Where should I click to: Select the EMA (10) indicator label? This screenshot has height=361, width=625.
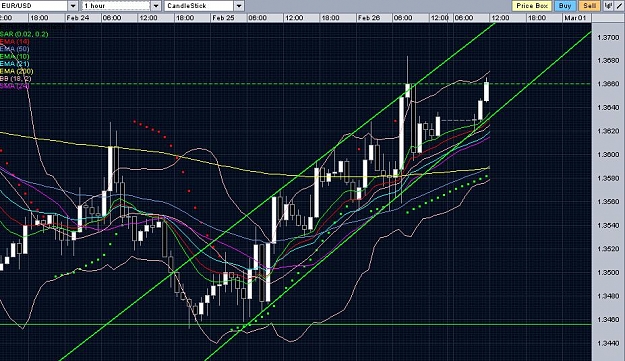tap(15, 57)
